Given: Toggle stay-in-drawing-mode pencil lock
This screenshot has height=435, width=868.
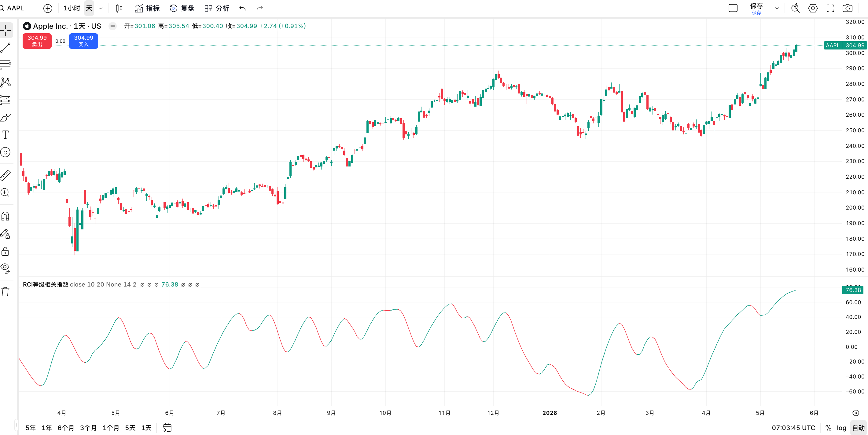Looking at the screenshot, I should pyautogui.click(x=6, y=234).
